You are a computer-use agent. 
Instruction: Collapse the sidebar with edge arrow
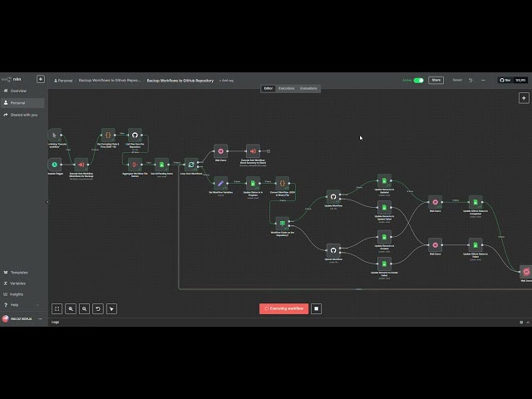pos(47,202)
